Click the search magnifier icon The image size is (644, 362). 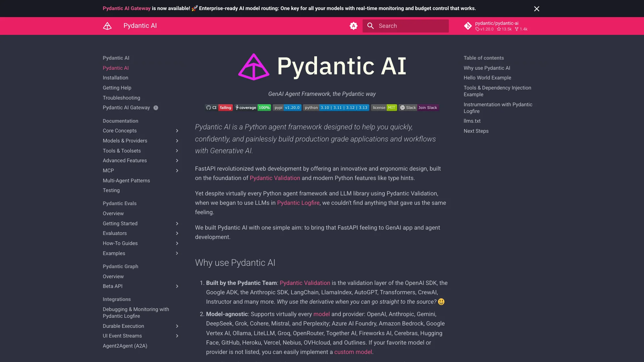[370, 26]
